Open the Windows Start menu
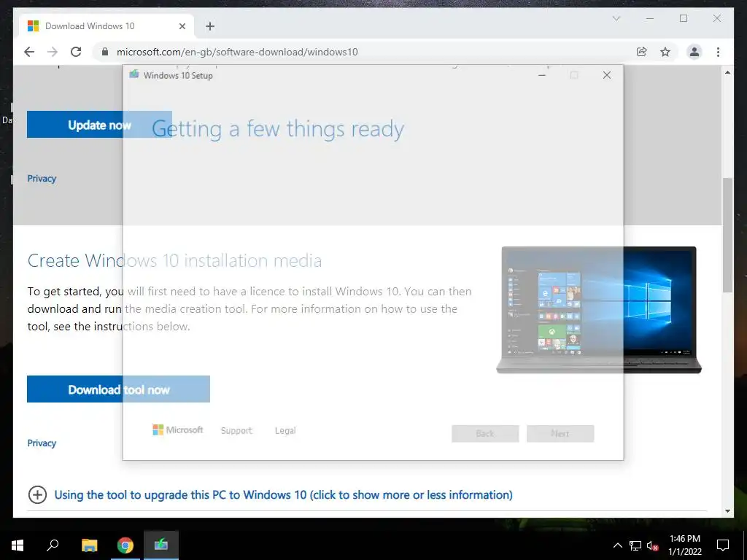Viewport: 747px width, 560px height. (18, 545)
